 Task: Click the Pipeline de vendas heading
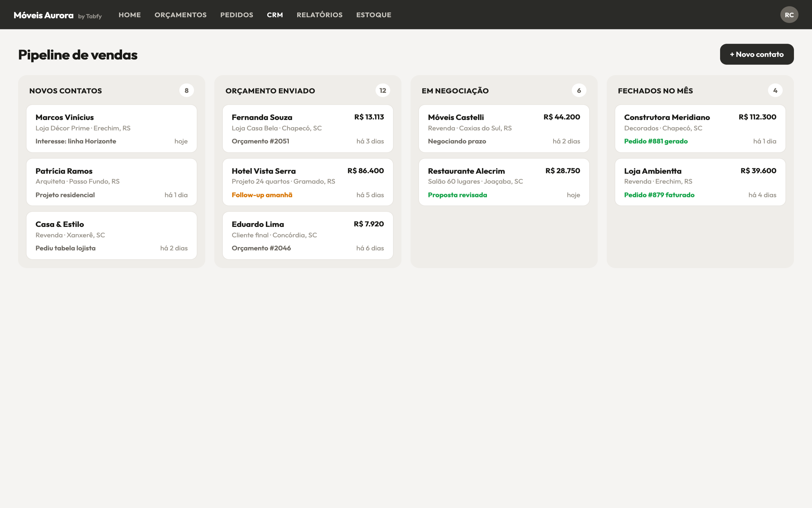tap(78, 55)
